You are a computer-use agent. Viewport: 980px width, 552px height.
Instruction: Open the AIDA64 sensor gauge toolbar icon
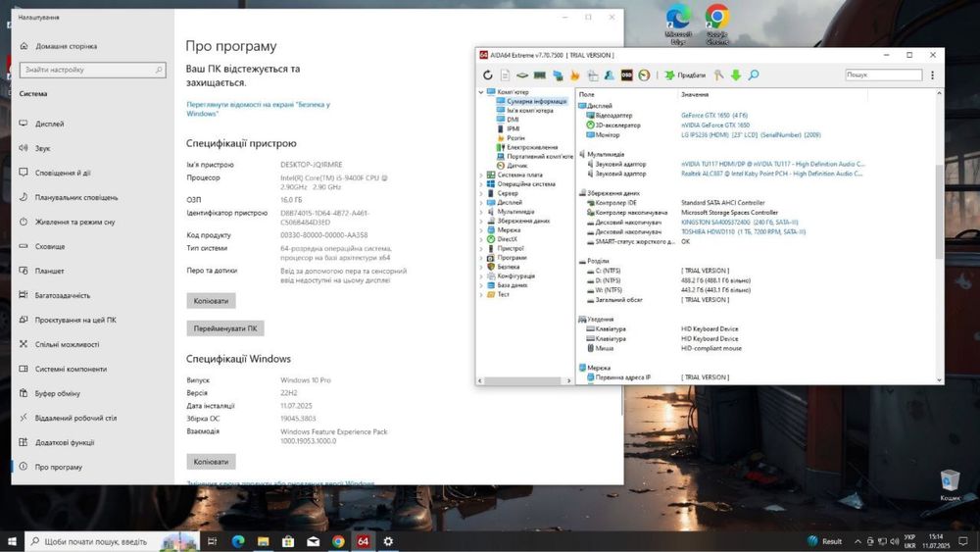coord(644,75)
